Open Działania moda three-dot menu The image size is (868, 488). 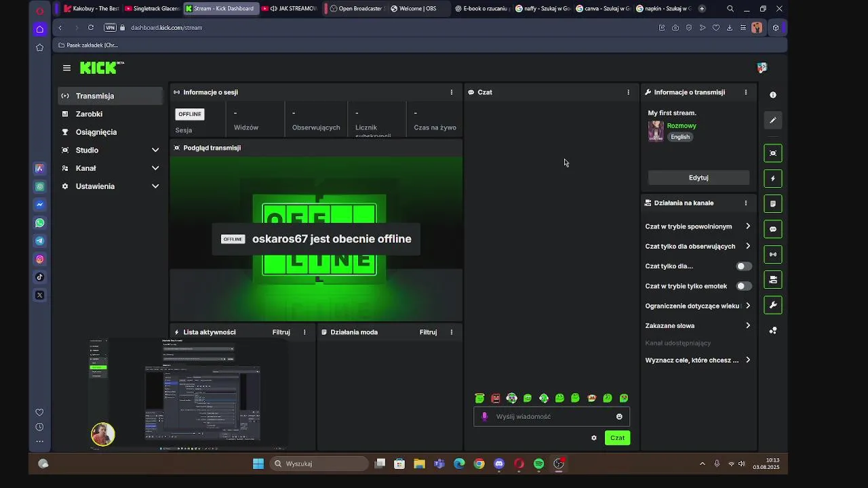click(x=452, y=332)
